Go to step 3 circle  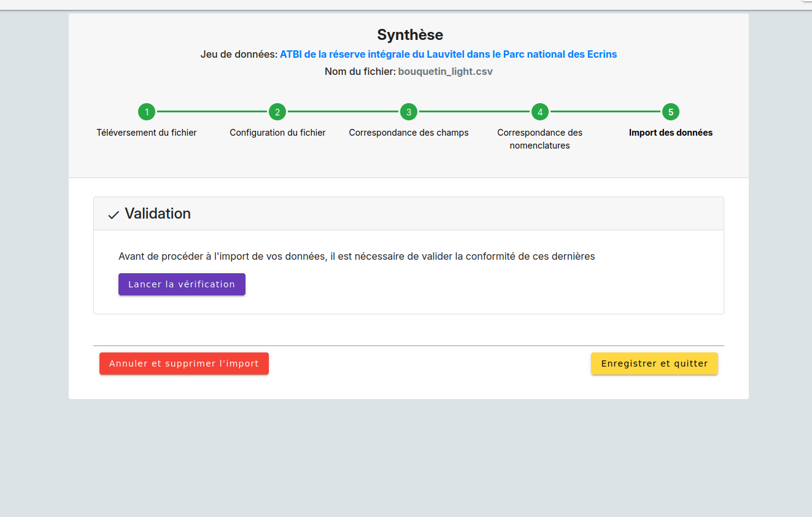point(409,112)
